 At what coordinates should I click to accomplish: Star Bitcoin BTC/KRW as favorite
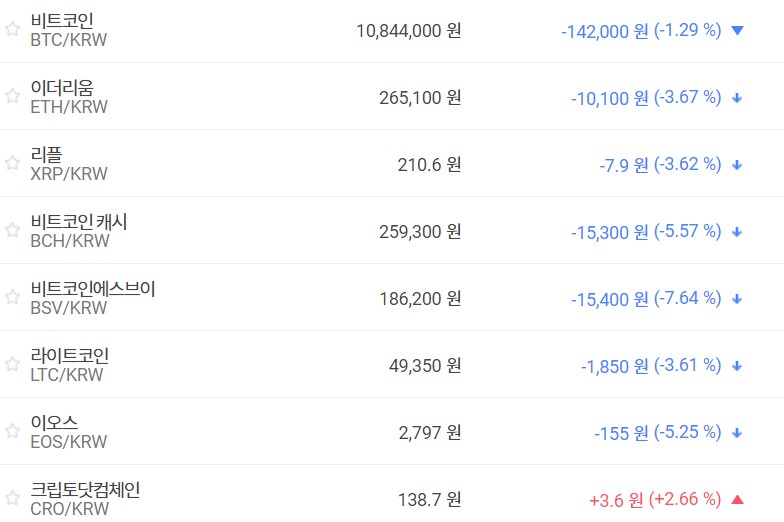pos(12,29)
